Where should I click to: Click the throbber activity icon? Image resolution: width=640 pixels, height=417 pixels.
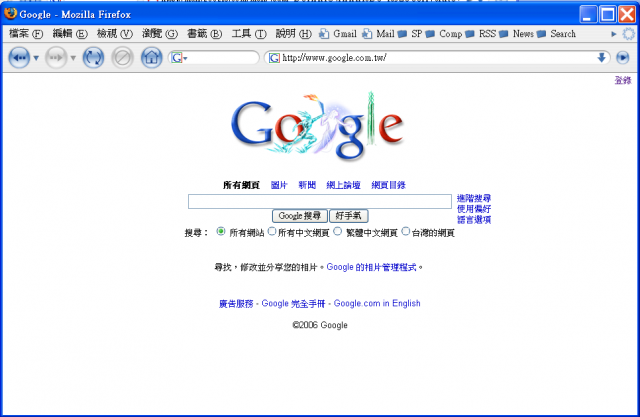[x=629, y=34]
